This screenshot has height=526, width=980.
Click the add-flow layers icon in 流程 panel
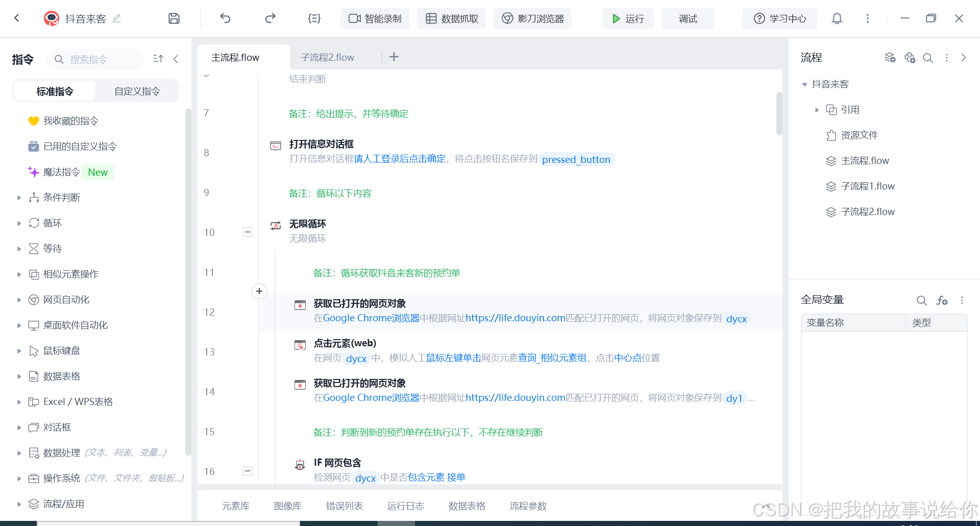point(890,57)
